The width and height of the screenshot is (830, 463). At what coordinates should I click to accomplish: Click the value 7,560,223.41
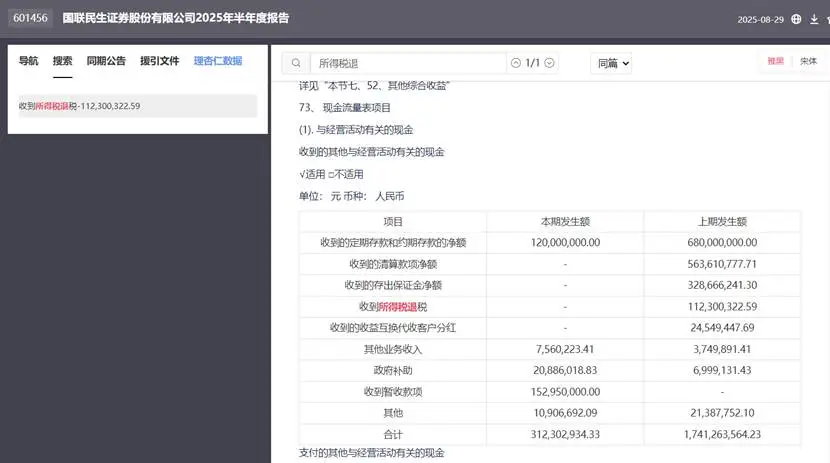565,349
